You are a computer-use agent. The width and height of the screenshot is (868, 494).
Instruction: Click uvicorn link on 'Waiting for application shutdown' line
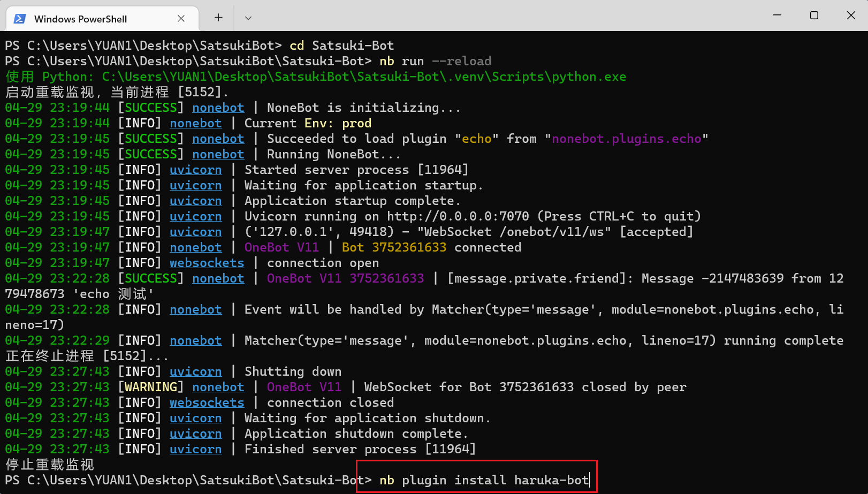196,418
